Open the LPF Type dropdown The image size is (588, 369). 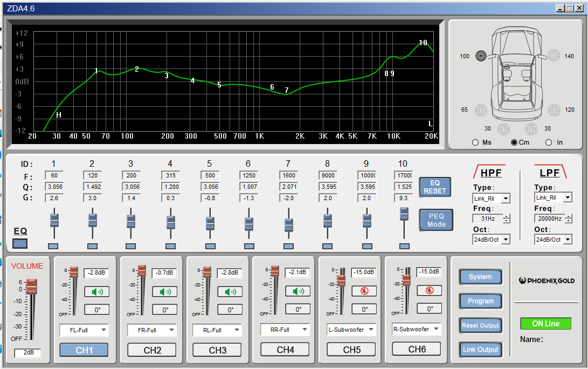553,197
